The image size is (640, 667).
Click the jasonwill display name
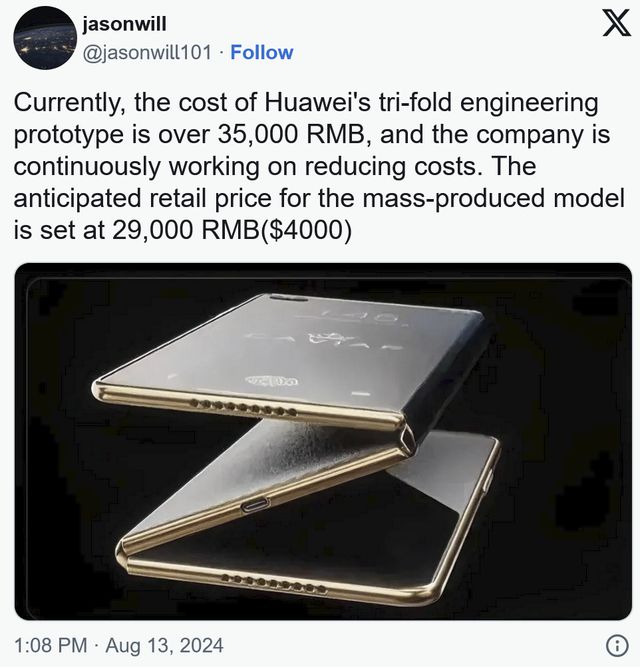124,24
